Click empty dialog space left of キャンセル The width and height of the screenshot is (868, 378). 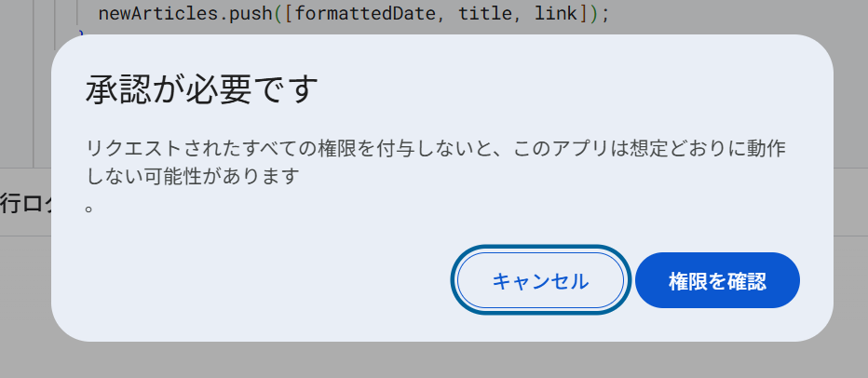tap(261, 280)
